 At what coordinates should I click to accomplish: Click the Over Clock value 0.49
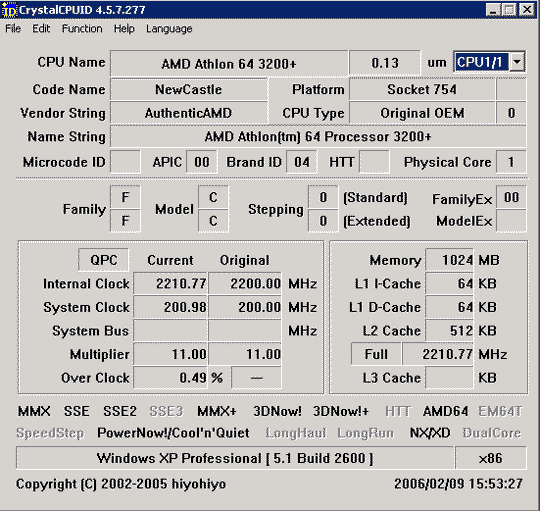coord(170,378)
